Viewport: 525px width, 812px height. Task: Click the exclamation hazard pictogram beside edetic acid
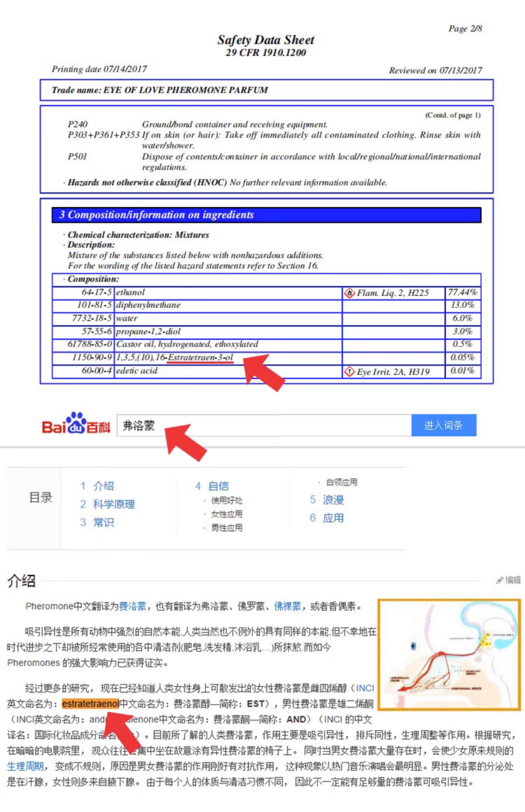click(349, 371)
